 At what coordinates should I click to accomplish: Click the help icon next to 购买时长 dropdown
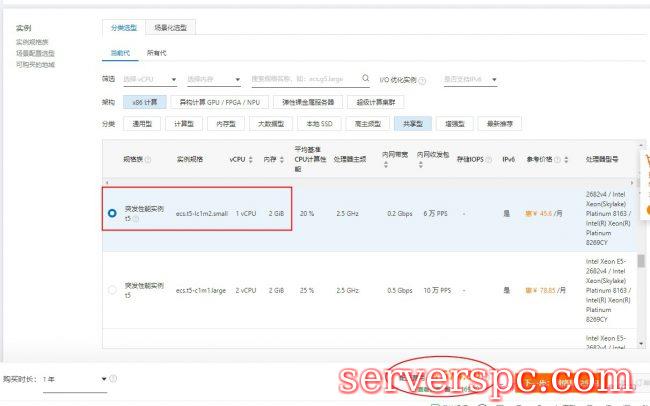tap(114, 379)
